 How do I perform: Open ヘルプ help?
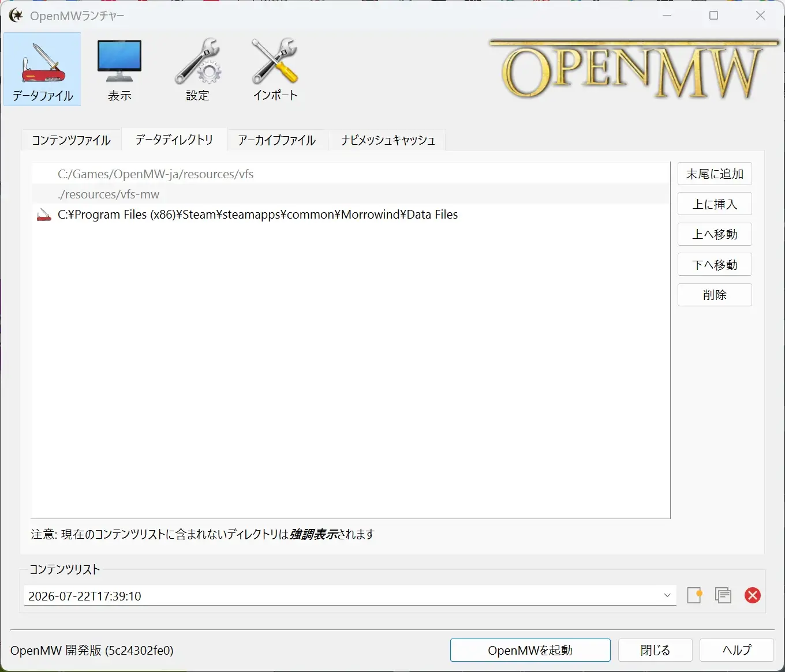tap(737, 650)
